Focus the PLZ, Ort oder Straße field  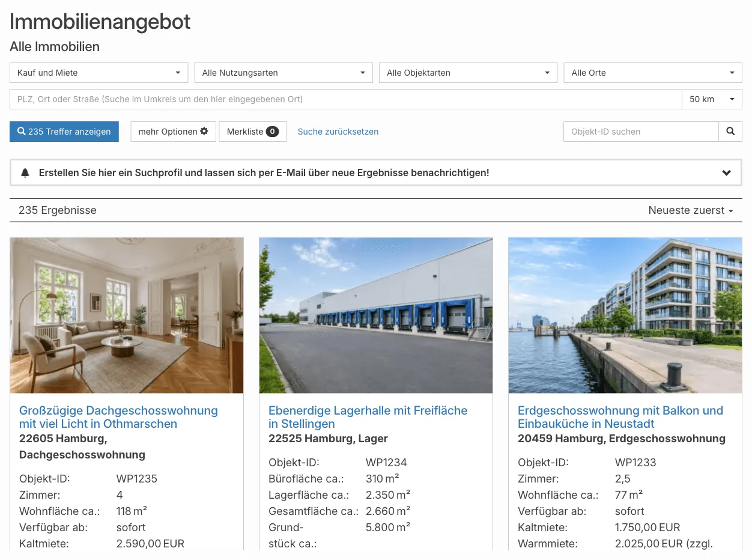[346, 99]
